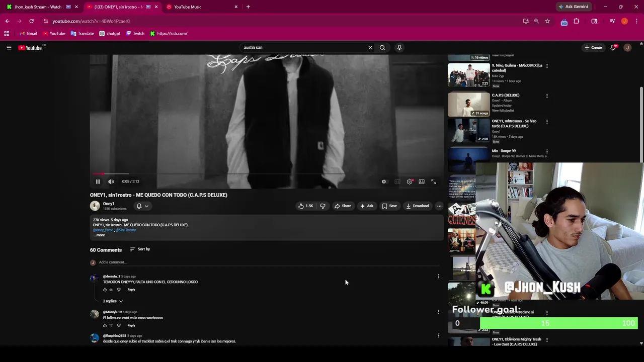Screen dimensions: 644x362
Task: Share the video
Action: pyautogui.click(x=343, y=206)
